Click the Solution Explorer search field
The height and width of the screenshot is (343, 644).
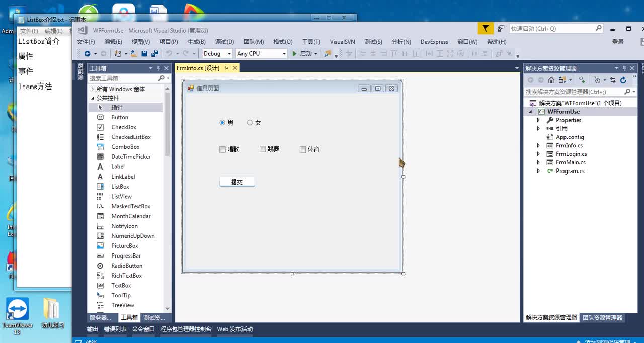click(574, 92)
